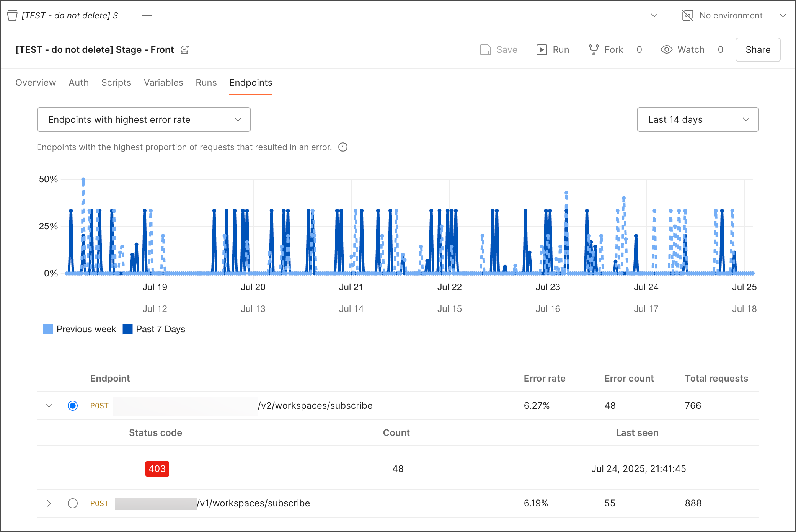
Task: Watch the collection with eye icon
Action: coord(682,50)
